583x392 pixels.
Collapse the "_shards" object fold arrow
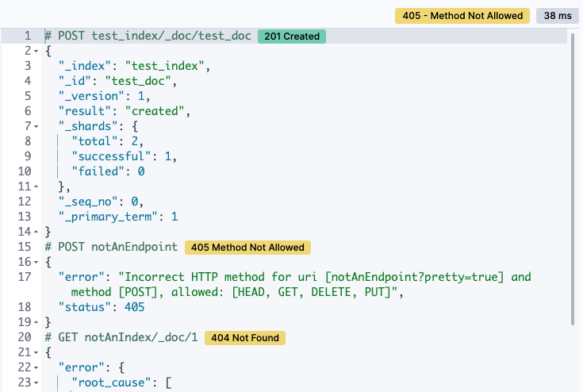(36, 126)
